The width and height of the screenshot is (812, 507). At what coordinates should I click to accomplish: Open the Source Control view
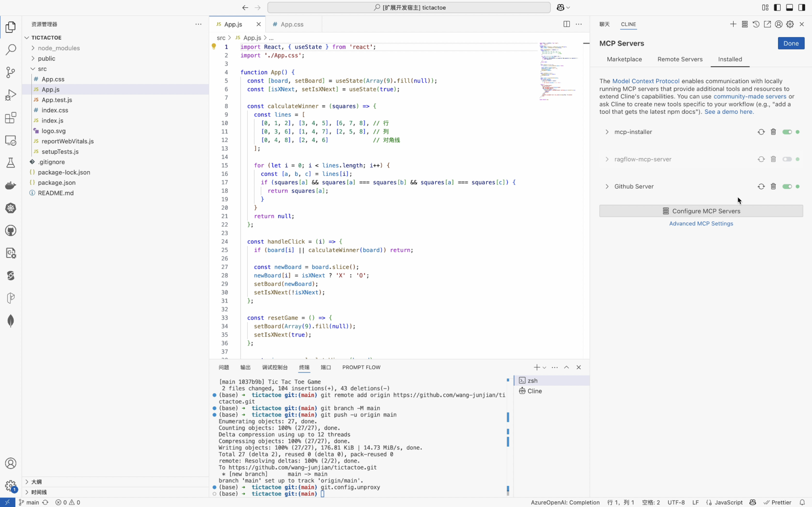[10, 72]
